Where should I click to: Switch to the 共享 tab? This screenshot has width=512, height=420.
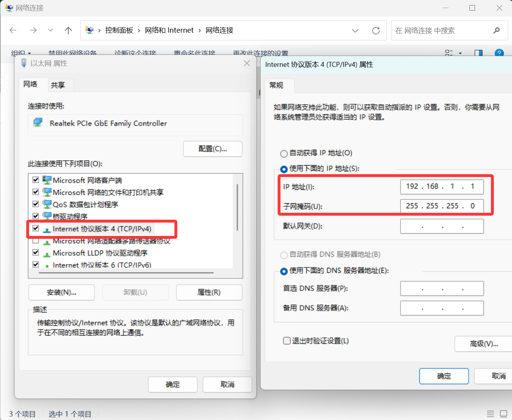pos(58,85)
